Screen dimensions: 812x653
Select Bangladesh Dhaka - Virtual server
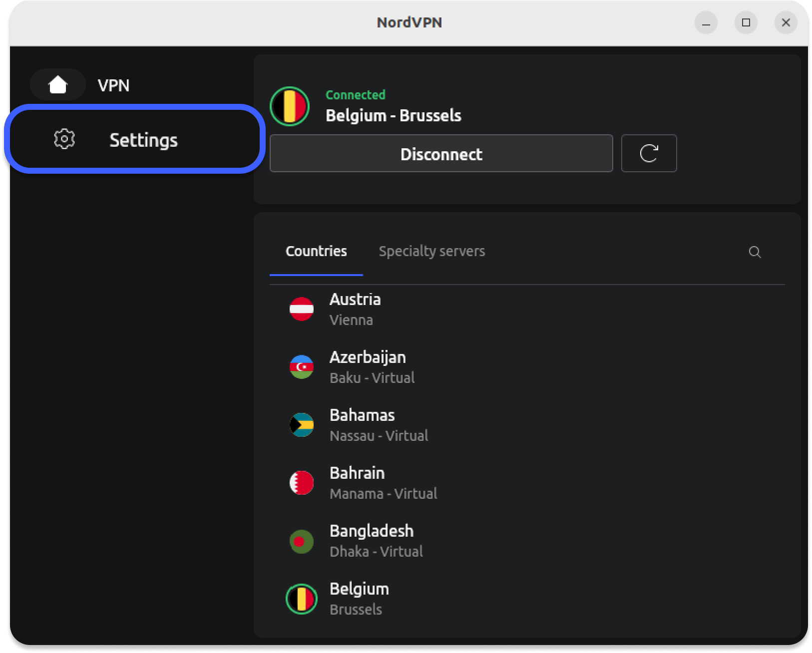coord(376,541)
